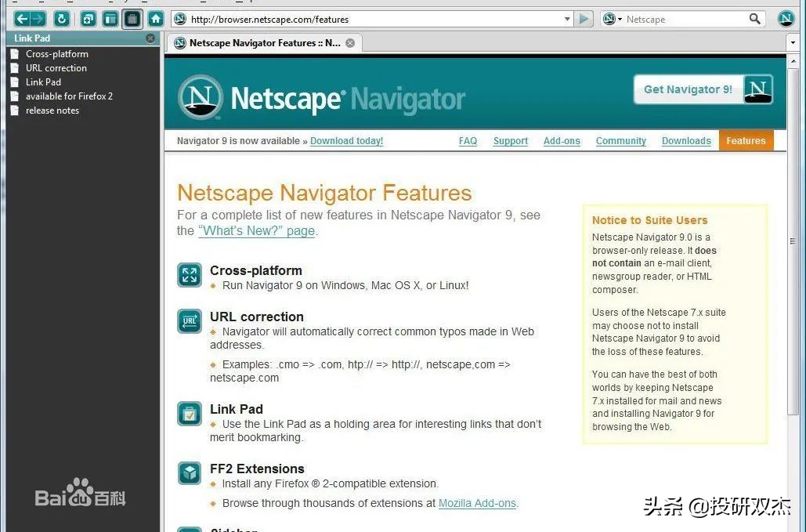806x532 pixels.
Task: Open the Support navigation item
Action: click(x=511, y=141)
